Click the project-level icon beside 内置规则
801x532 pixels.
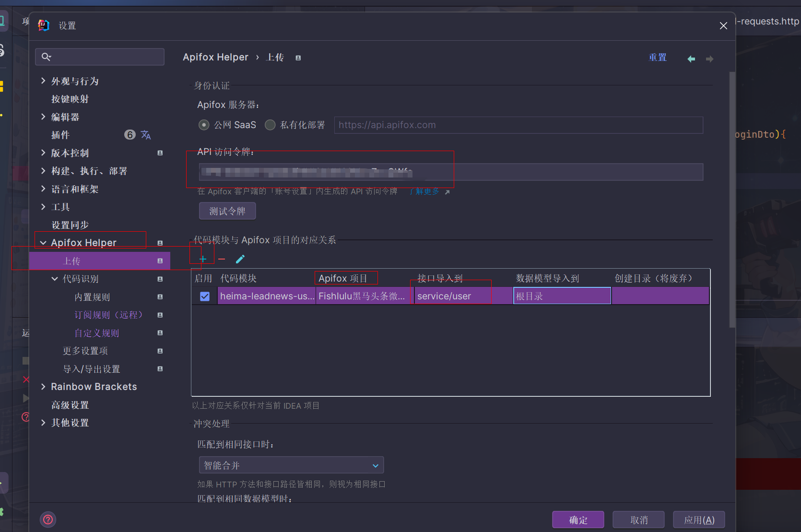pos(160,297)
